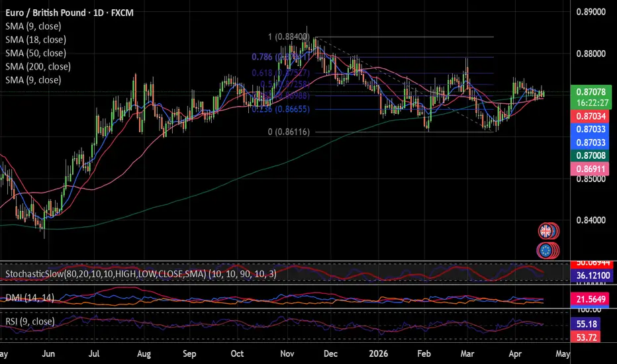The width and height of the screenshot is (617, 364).
Task: Click the Dec label on time axis
Action: 330,354
